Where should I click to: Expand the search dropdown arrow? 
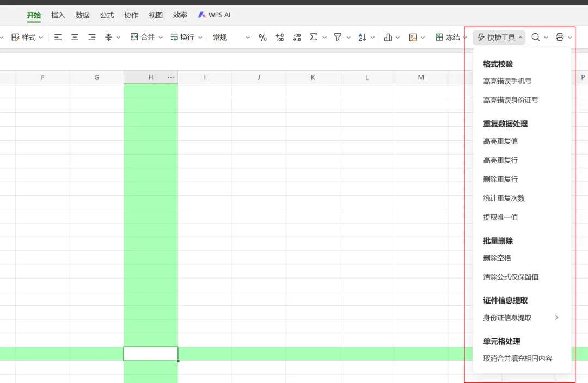[x=546, y=38]
